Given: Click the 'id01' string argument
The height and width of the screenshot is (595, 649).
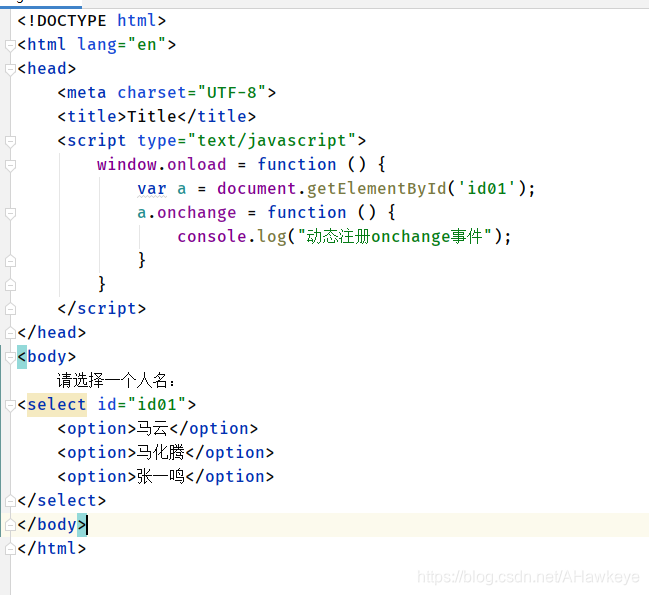Looking at the screenshot, I should [x=486, y=189].
